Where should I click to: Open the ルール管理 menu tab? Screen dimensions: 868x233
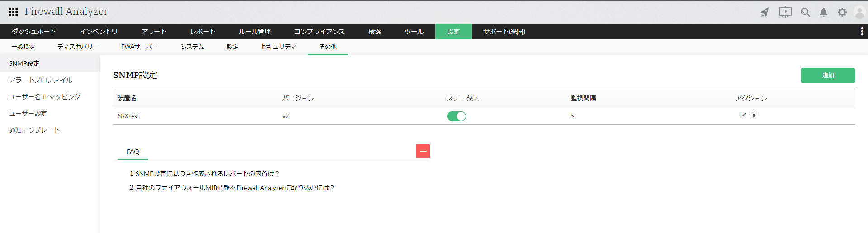click(x=255, y=32)
